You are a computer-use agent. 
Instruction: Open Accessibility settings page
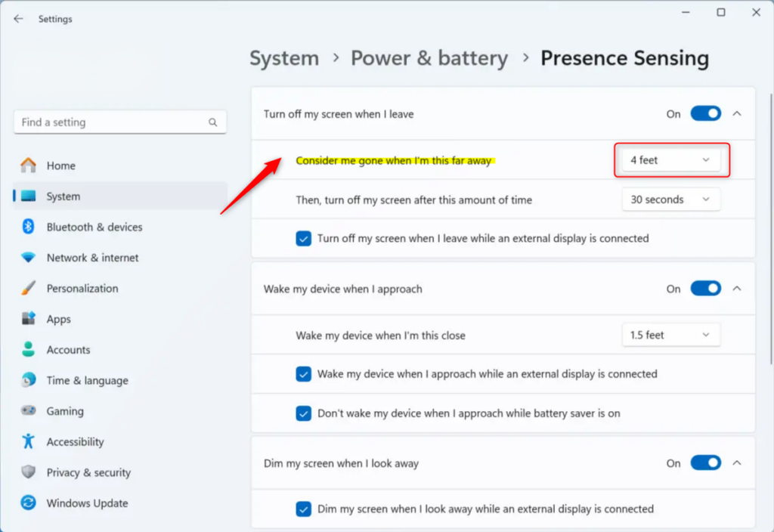tap(120, 441)
